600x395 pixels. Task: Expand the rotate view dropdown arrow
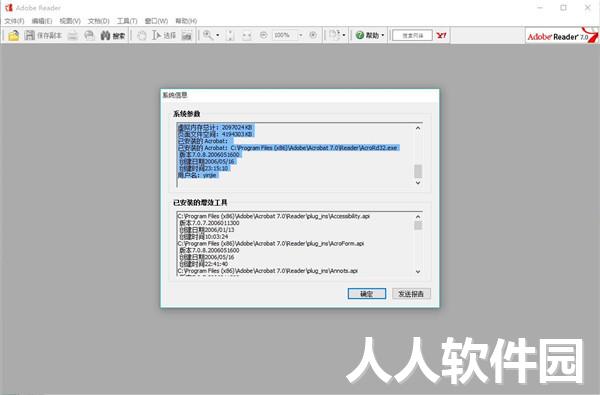coord(344,35)
